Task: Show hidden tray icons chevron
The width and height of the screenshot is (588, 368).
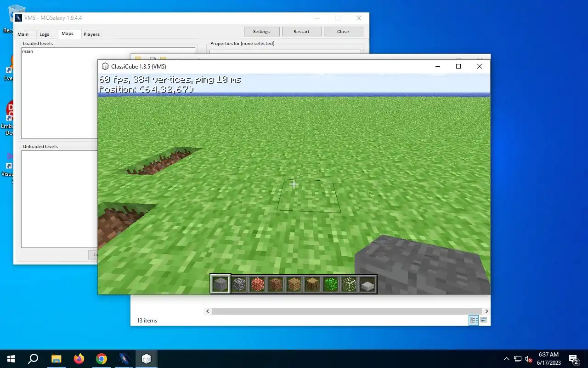Action: tap(507, 359)
